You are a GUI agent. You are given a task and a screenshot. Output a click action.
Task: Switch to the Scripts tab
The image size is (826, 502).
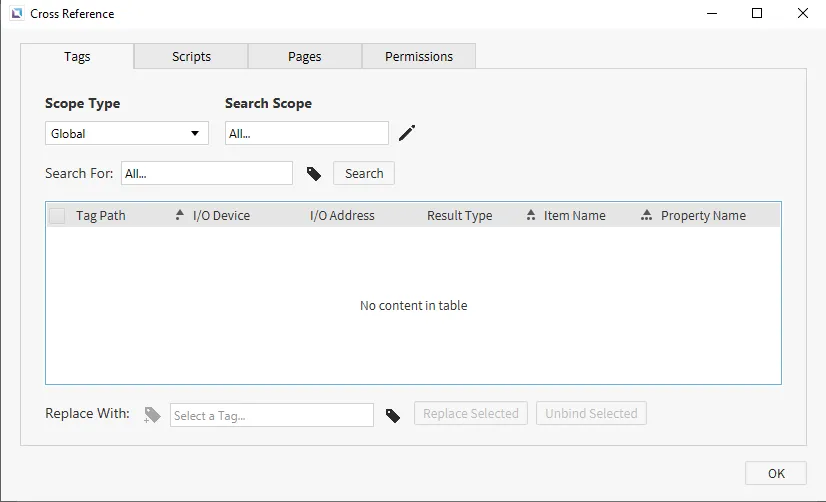(191, 57)
